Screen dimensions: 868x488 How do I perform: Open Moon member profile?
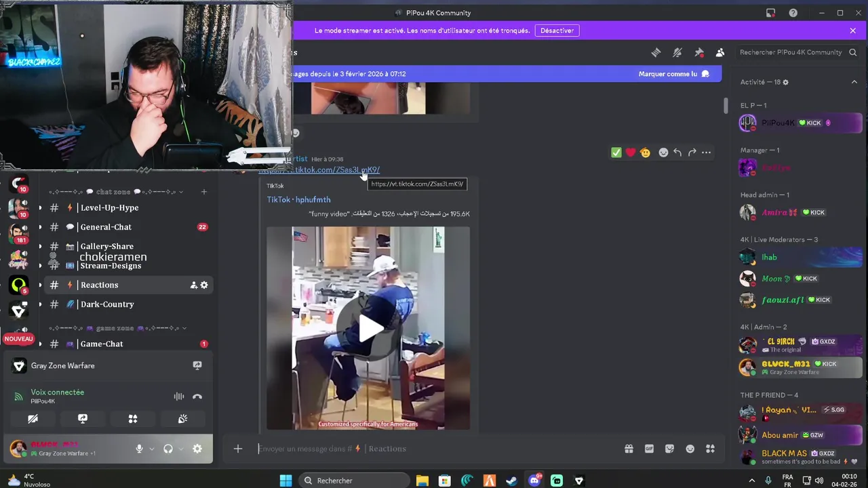(x=800, y=279)
